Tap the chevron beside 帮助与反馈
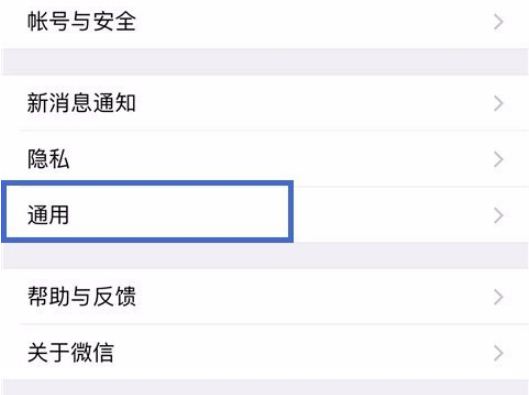Image resolution: width=529 pixels, height=395 pixels. coord(499,297)
